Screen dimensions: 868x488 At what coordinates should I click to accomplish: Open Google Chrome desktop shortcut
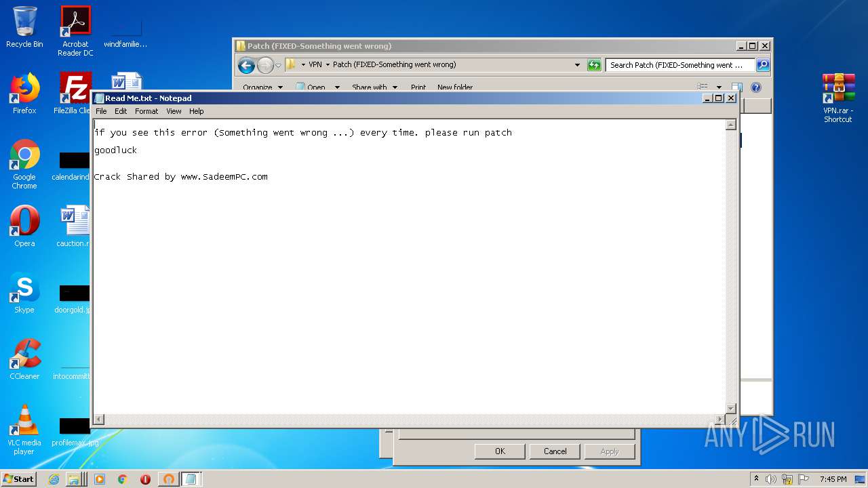(x=24, y=164)
